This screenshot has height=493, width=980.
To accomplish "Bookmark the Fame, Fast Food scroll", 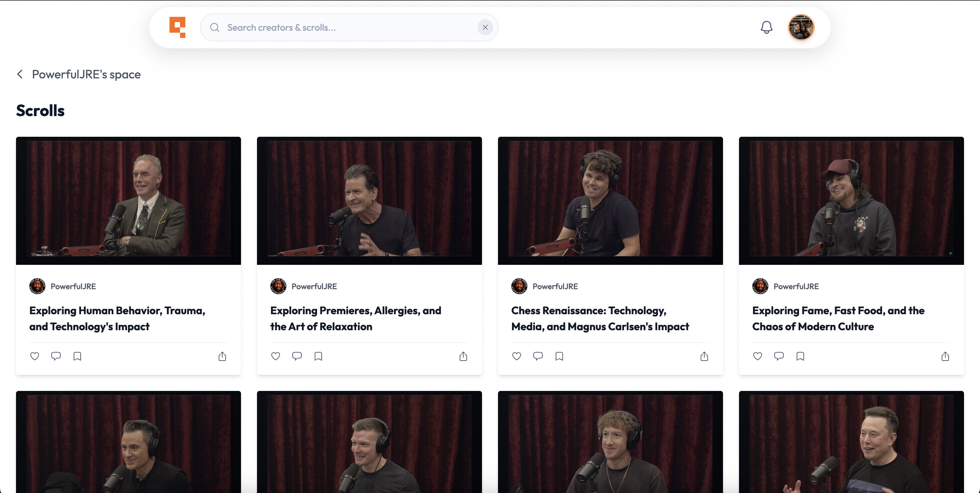I will (x=800, y=356).
